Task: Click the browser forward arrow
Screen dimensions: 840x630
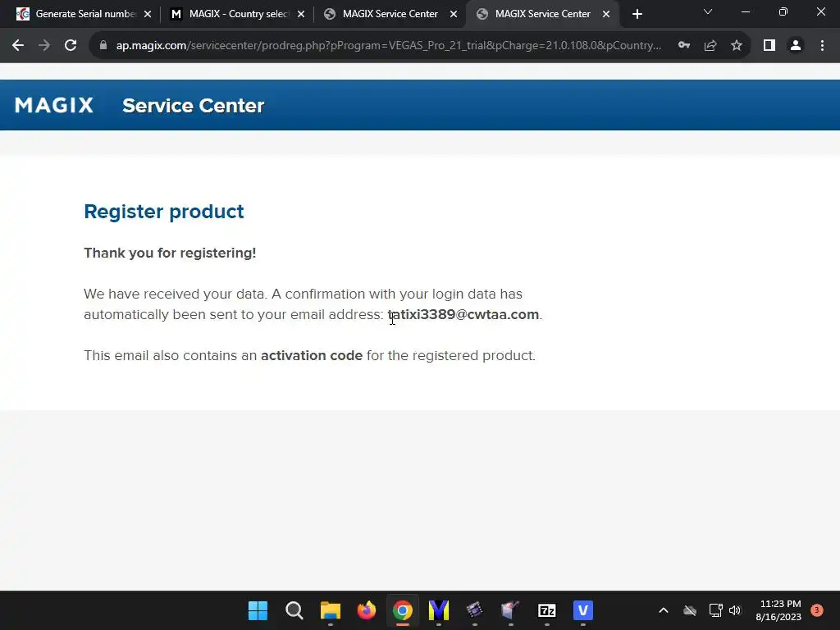Action: pyautogui.click(x=44, y=46)
